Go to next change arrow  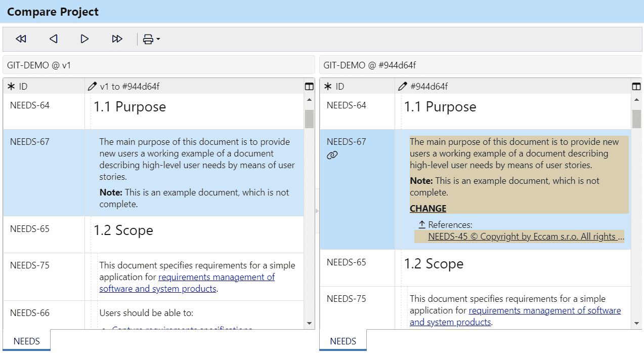[x=84, y=39]
